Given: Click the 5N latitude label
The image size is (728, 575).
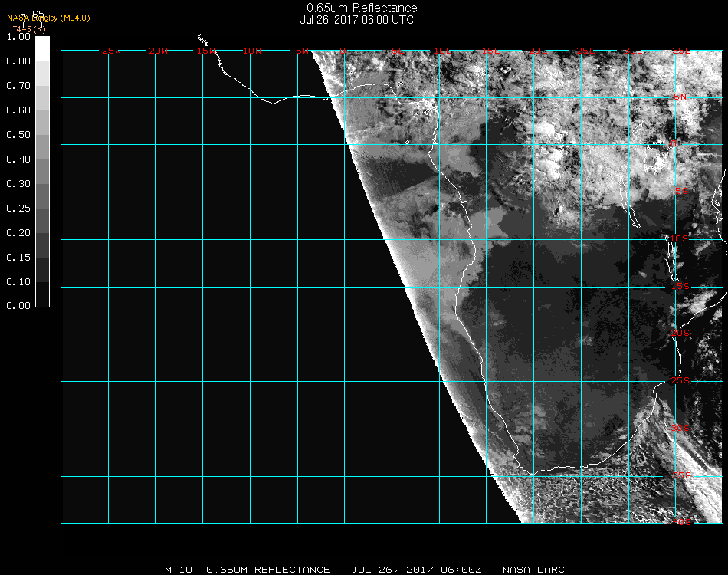Looking at the screenshot, I should (x=680, y=97).
